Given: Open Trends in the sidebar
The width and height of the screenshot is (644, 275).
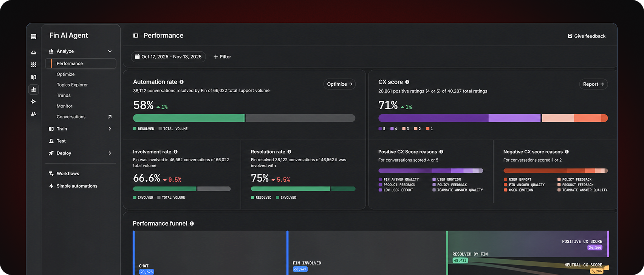Looking at the screenshot, I should pos(64,96).
